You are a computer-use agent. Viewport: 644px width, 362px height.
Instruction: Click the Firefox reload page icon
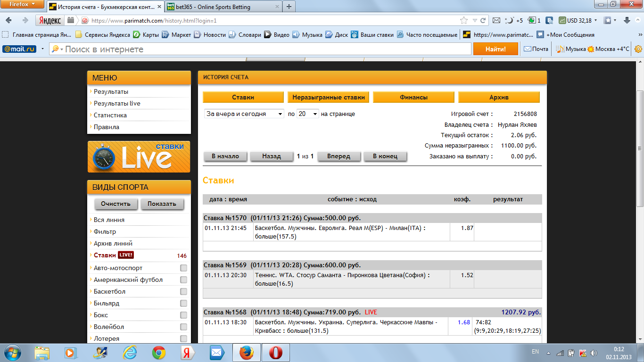(483, 21)
